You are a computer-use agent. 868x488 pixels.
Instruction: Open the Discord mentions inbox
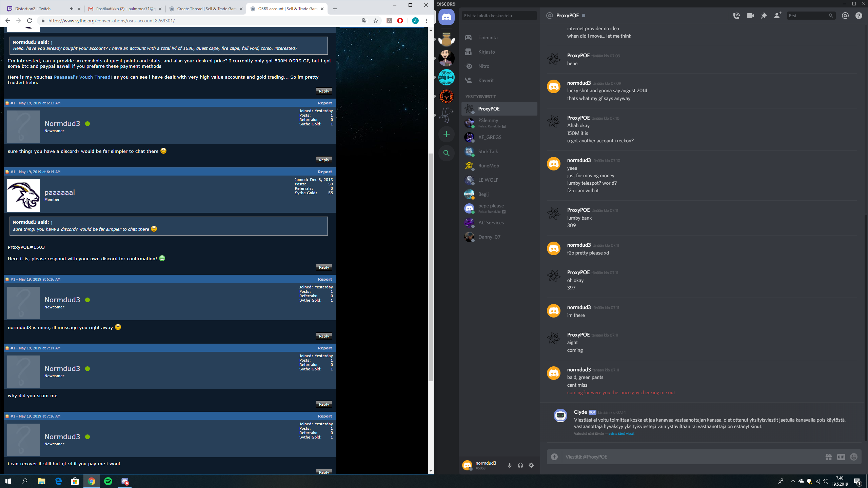(x=845, y=16)
